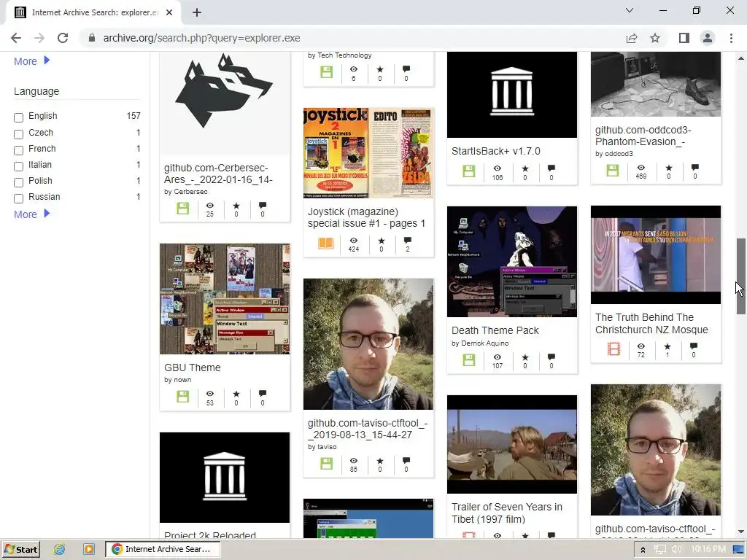Screen dimensions: 747x560
Task: Click the Joystick magazine cover thumbnail
Action: pos(368,153)
